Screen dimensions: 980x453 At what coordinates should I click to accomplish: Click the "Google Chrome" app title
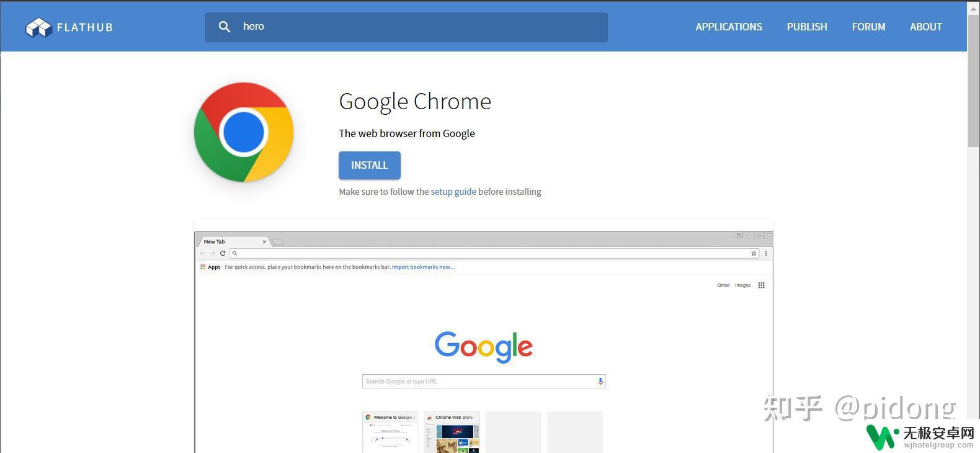pyautogui.click(x=415, y=101)
